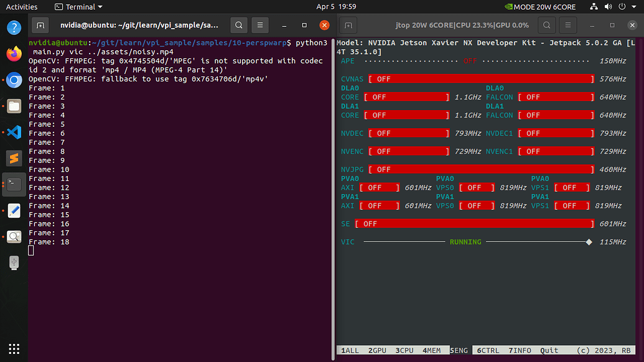Show Applications grid at dock bottom
The height and width of the screenshot is (362, 644).
[14, 348]
